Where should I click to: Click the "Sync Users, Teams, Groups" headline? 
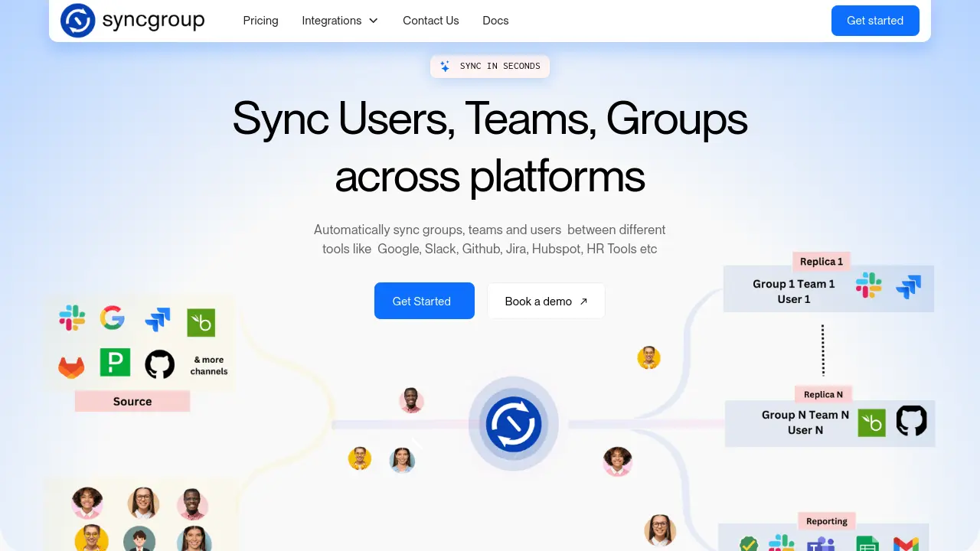[490, 119]
